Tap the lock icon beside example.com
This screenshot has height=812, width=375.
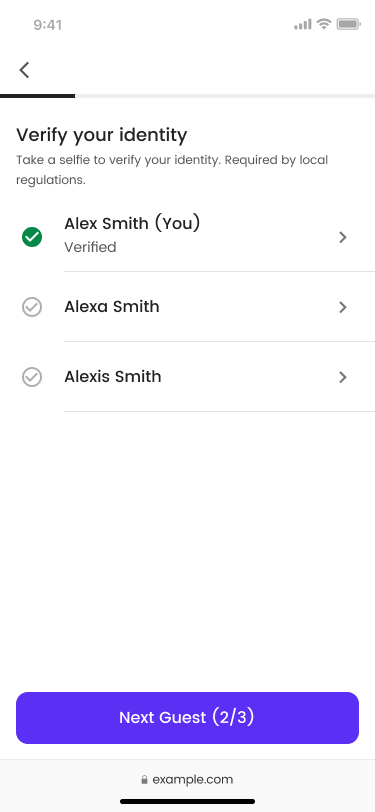pos(144,779)
